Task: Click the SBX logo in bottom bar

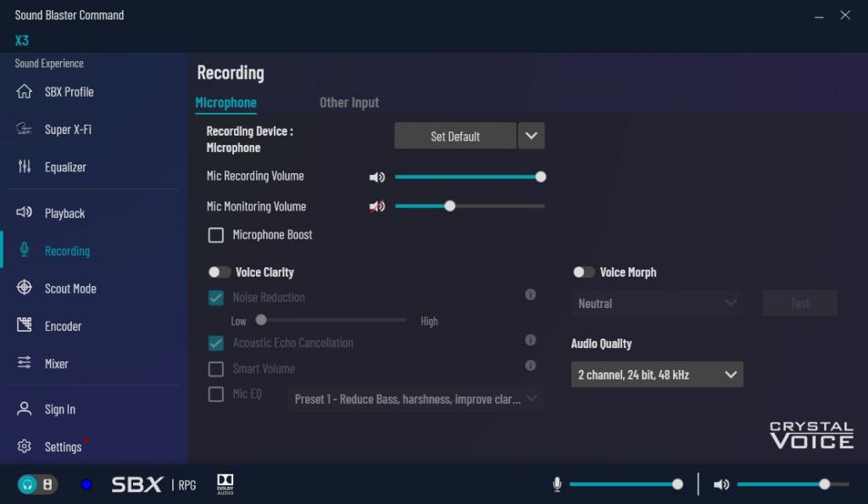Action: (x=136, y=484)
